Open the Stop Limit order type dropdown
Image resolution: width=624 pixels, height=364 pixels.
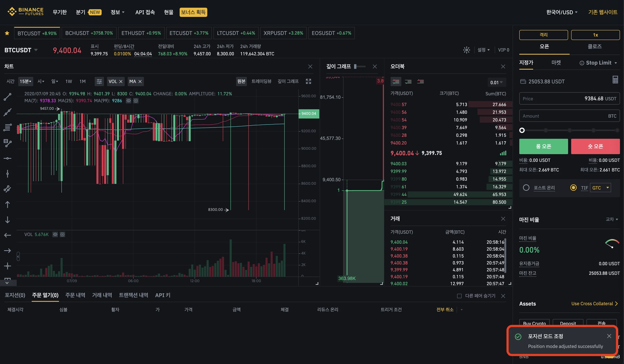pyautogui.click(x=598, y=63)
